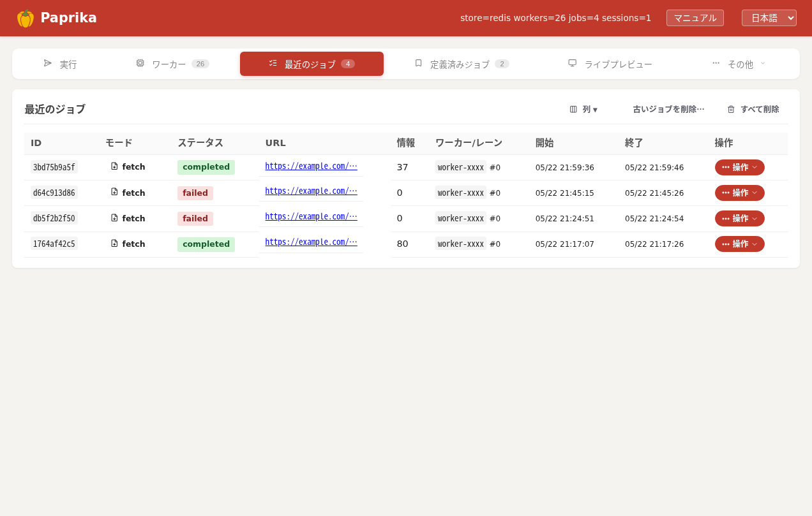Open URL link of job 1764af42c5
The width and height of the screenshot is (812, 516).
click(x=311, y=242)
